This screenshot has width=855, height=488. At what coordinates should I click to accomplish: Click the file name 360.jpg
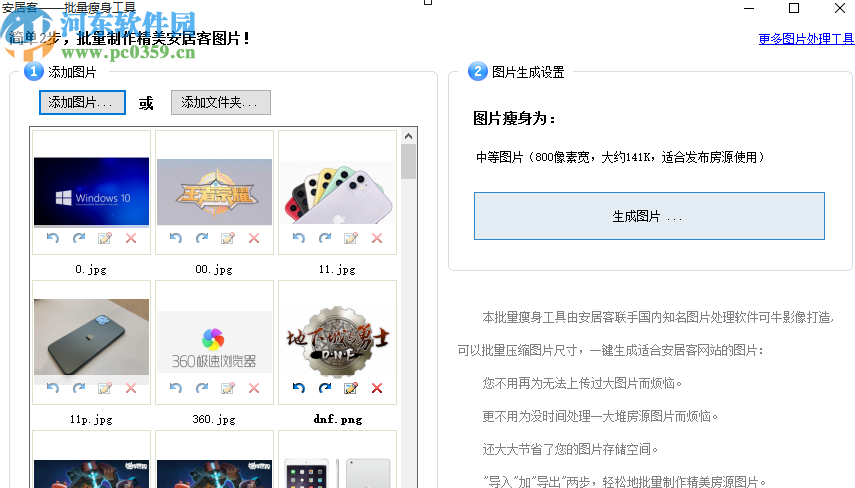click(214, 419)
